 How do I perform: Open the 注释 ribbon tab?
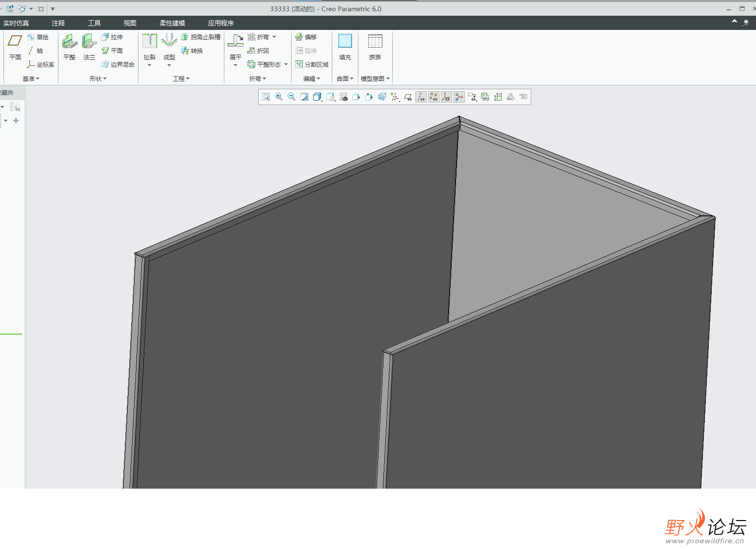[58, 23]
